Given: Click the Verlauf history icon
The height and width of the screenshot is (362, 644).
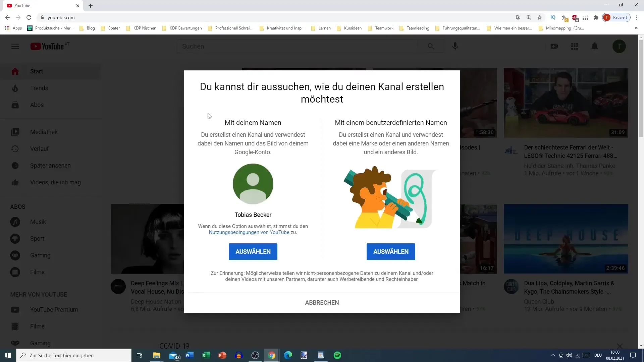Looking at the screenshot, I should pyautogui.click(x=15, y=148).
